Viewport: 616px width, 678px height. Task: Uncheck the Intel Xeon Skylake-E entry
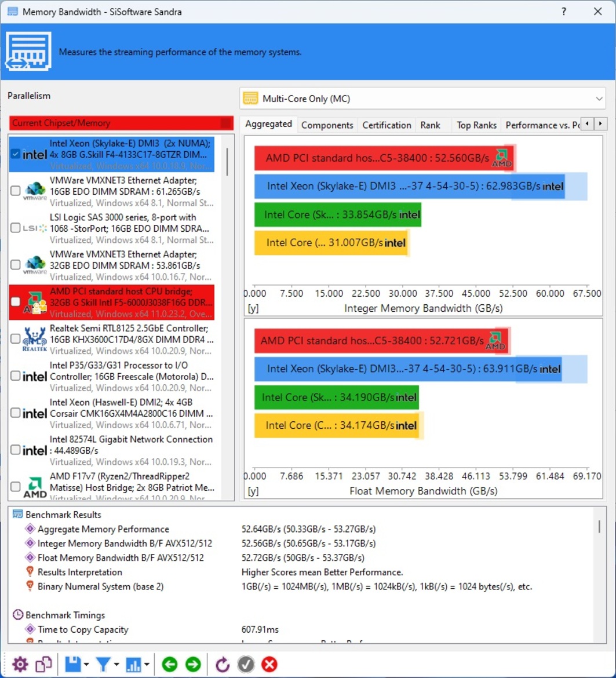tap(16, 154)
